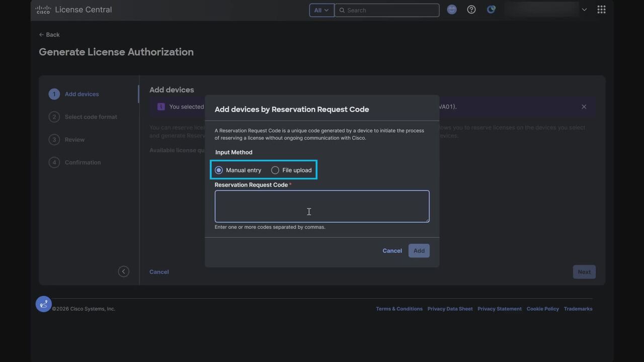Dismiss the purple info banner
The height and width of the screenshot is (362, 644).
coord(584,107)
